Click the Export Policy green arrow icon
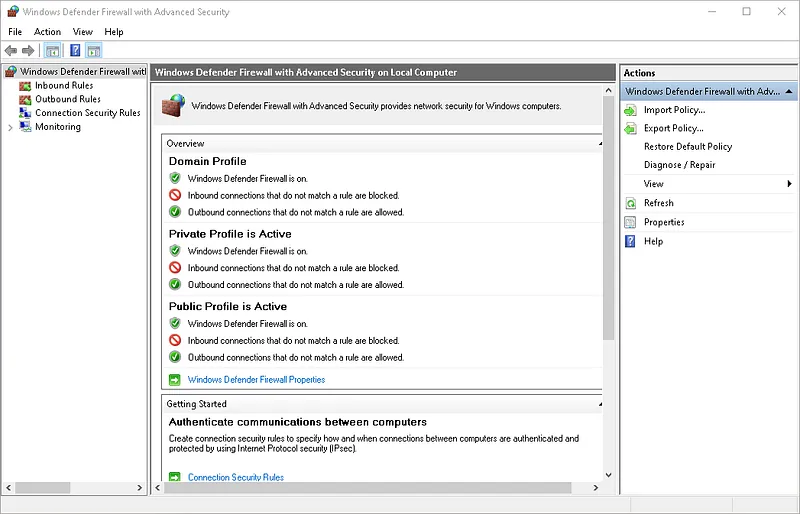Screen dimensions: 800x514 tap(631, 129)
